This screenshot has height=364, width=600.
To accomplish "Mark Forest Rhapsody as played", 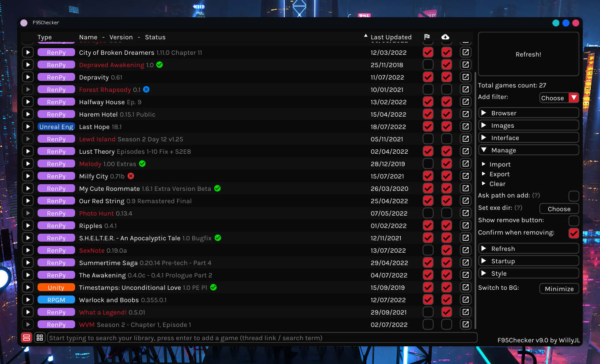I will 428,90.
